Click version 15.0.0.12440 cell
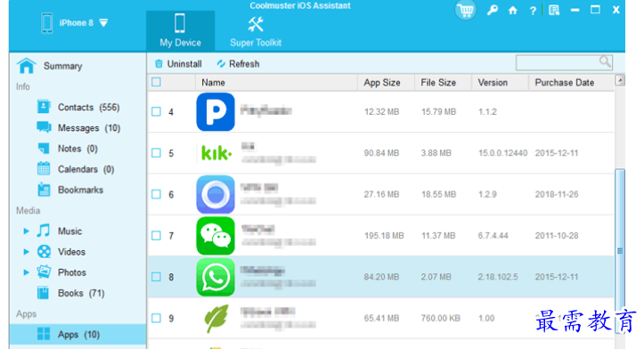The image size is (644, 349). [x=502, y=153]
